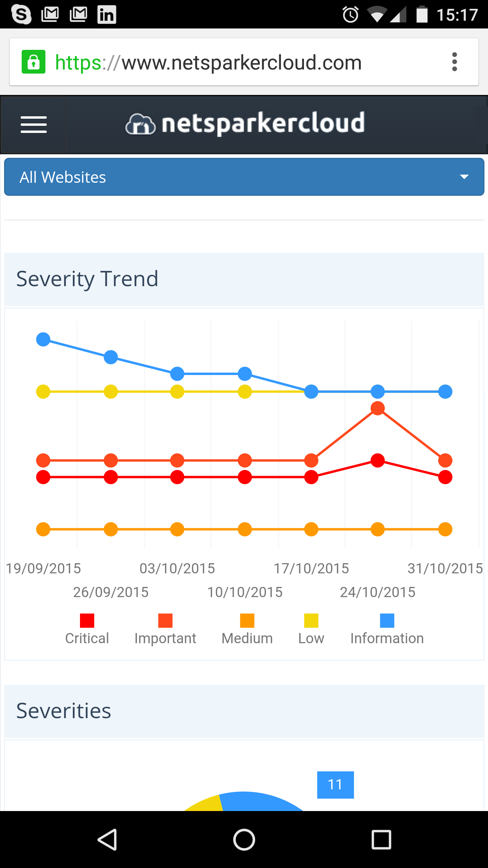Open the hamburger navigation menu
This screenshot has height=868, width=488.
pyautogui.click(x=34, y=125)
